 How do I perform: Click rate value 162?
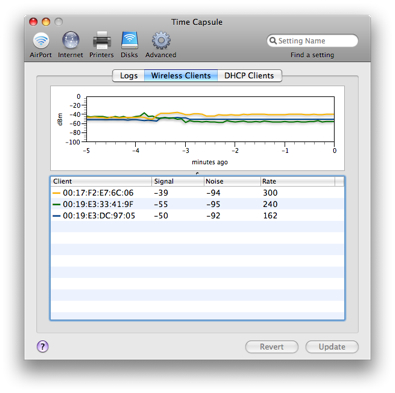click(270, 216)
